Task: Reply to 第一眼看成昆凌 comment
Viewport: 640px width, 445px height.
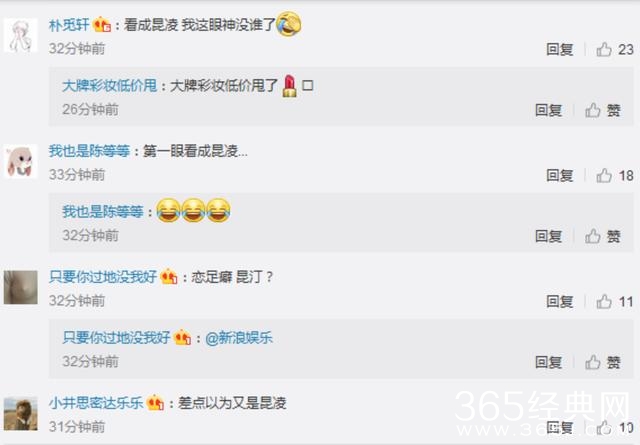Action: tap(560, 176)
